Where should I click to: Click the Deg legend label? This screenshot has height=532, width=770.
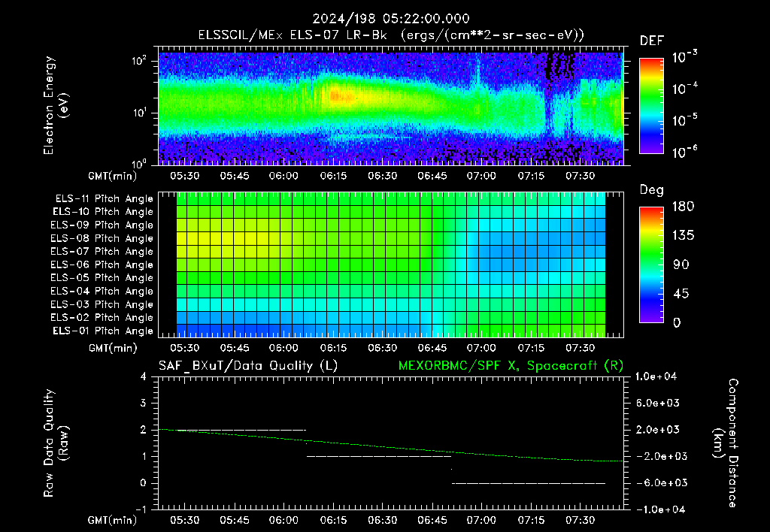pyautogui.click(x=652, y=190)
